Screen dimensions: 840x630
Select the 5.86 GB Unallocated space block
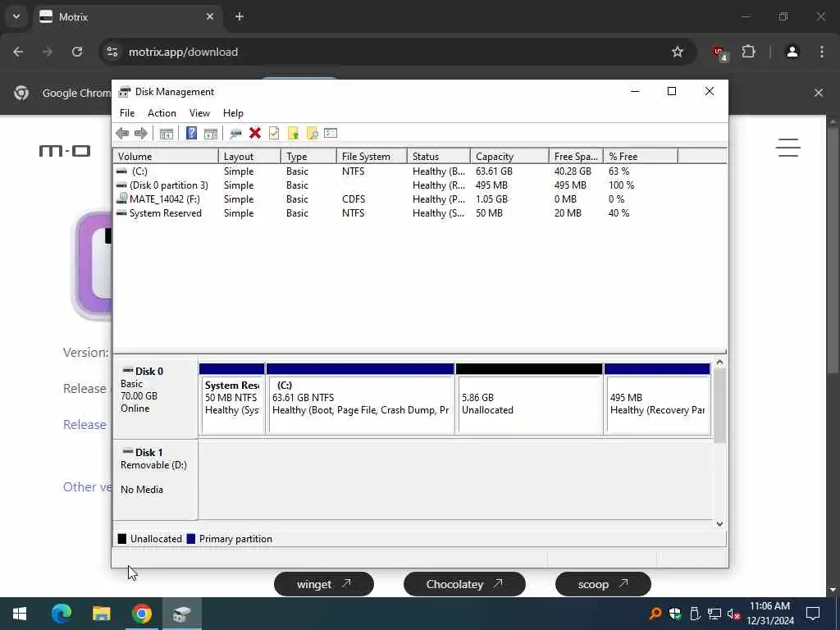click(x=529, y=399)
